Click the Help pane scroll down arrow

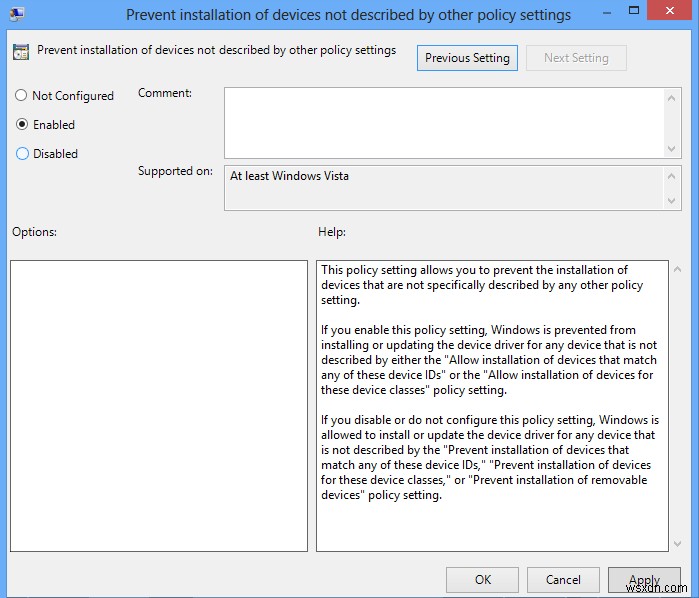pos(678,544)
